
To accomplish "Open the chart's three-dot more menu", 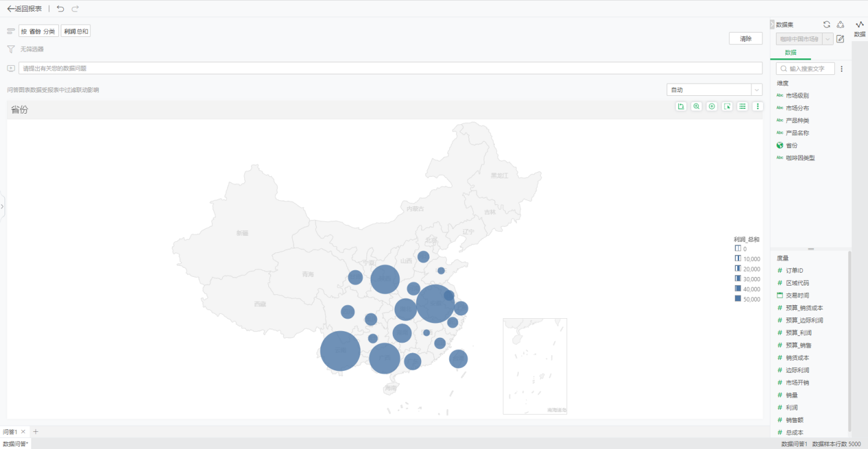I will tap(758, 106).
